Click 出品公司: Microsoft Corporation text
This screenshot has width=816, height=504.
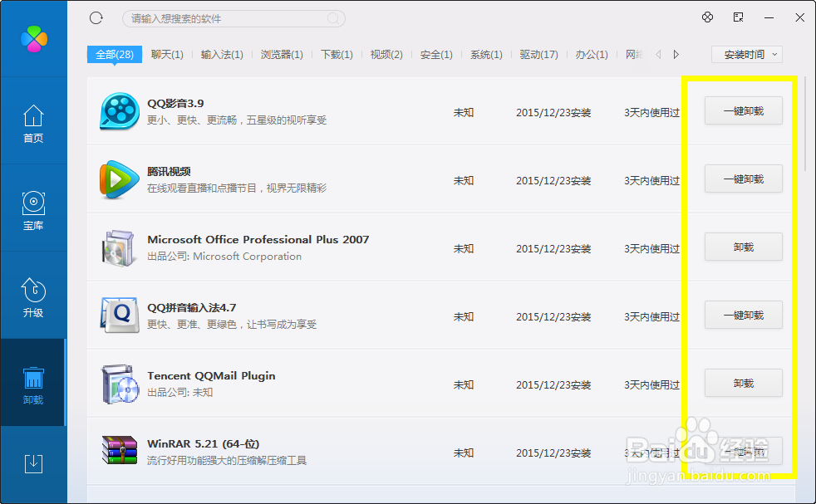[x=224, y=257]
